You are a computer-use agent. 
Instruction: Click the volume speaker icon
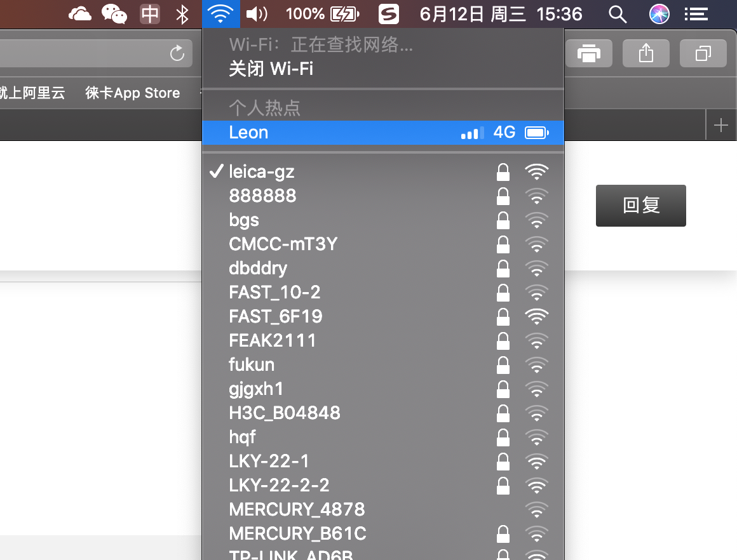point(257,14)
